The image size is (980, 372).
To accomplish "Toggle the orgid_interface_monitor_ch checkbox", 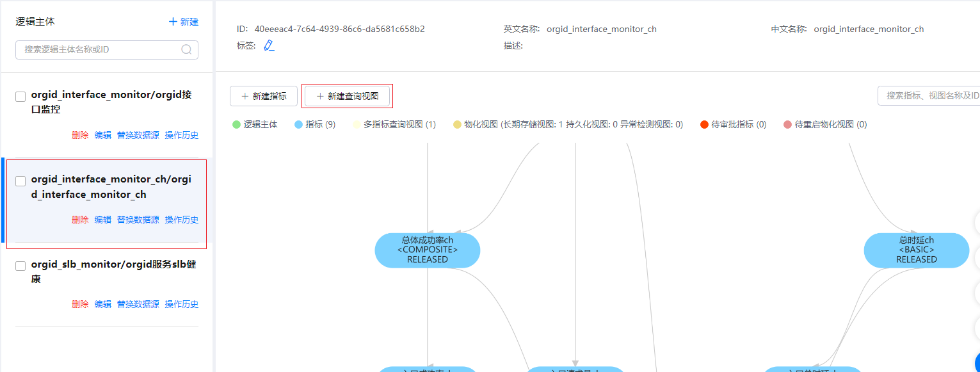I will click(20, 181).
